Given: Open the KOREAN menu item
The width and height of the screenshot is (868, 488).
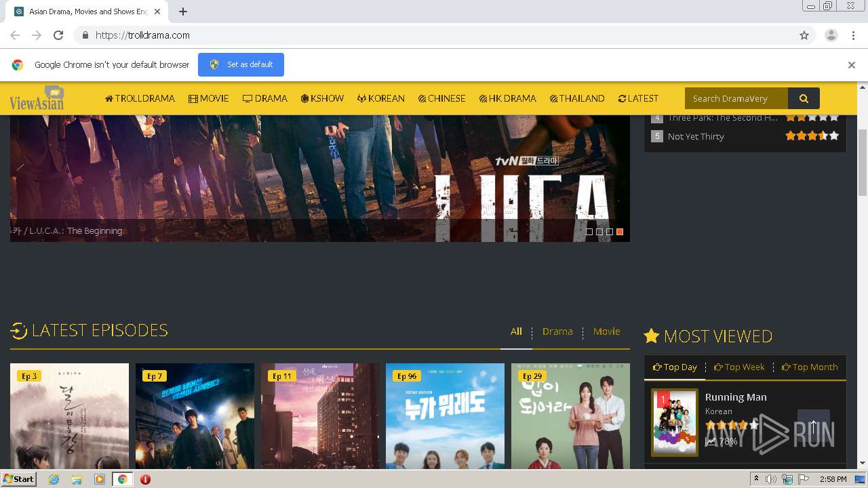Looking at the screenshot, I should click(x=380, y=98).
